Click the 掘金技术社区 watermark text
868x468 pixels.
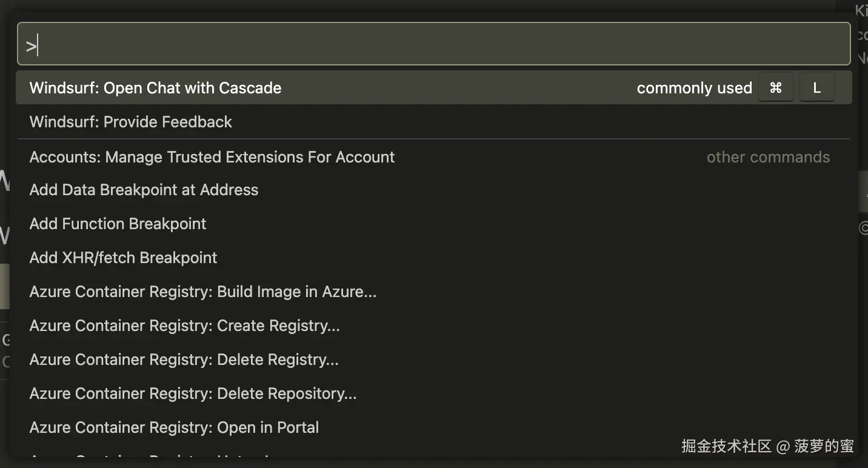pos(726,446)
